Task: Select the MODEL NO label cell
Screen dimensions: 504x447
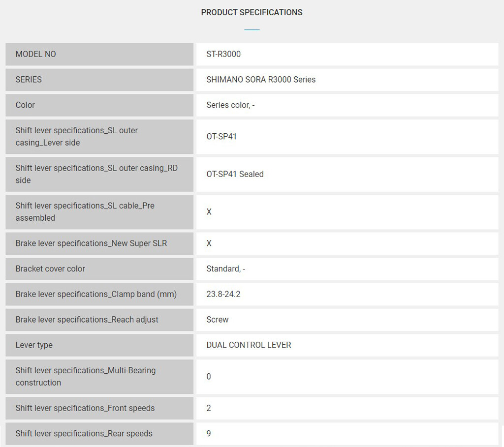Action: (99, 54)
